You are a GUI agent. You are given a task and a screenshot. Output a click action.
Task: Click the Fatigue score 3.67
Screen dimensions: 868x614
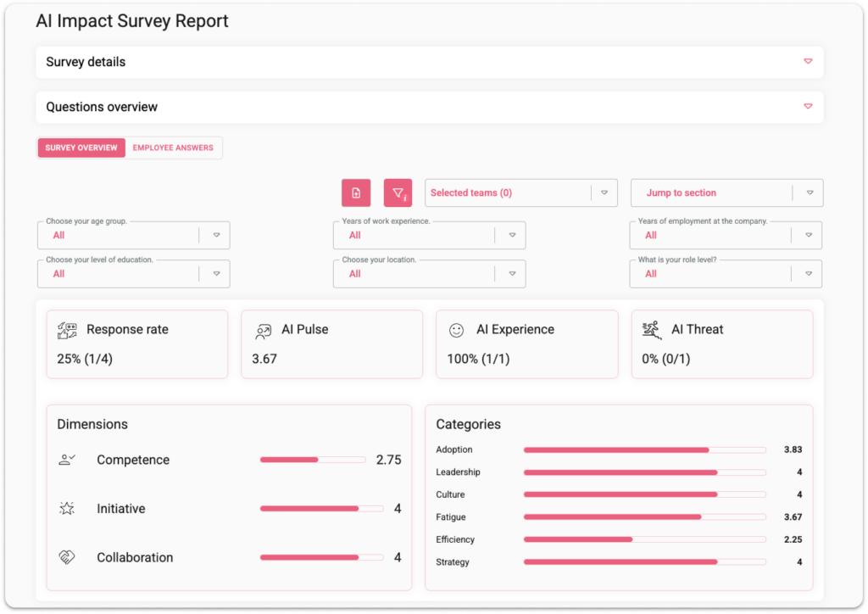(x=793, y=517)
